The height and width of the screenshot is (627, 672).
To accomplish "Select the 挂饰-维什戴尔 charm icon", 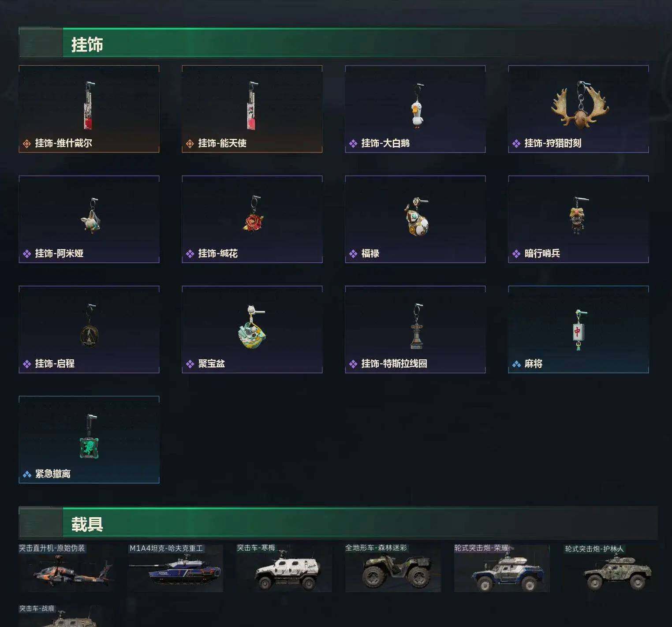I will pos(89,105).
